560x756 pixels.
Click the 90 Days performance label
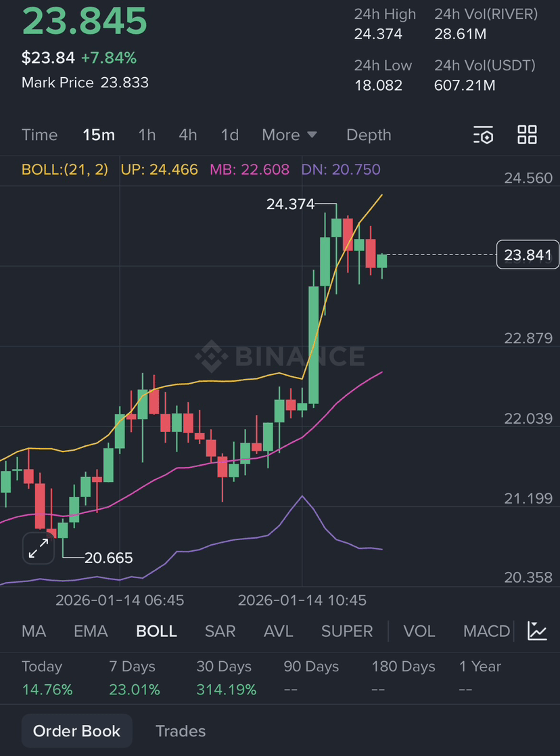(311, 667)
